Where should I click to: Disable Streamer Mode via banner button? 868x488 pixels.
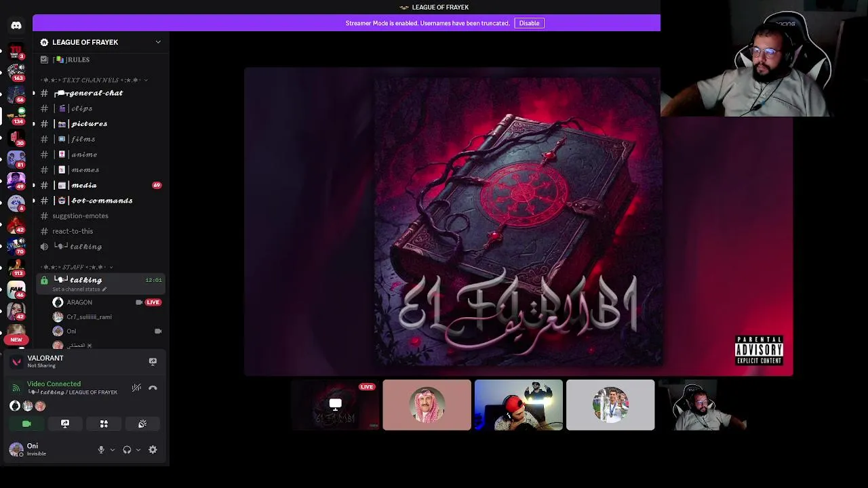(529, 23)
